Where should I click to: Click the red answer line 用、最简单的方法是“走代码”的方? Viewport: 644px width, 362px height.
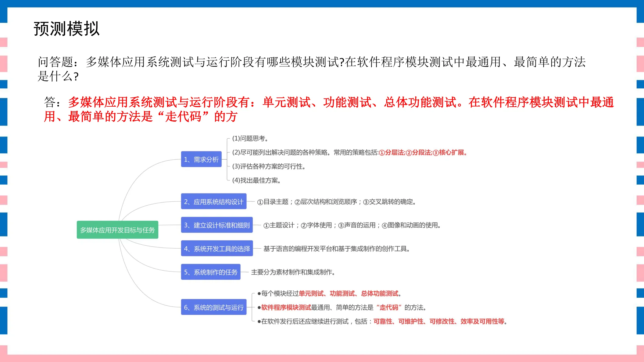[141, 117]
